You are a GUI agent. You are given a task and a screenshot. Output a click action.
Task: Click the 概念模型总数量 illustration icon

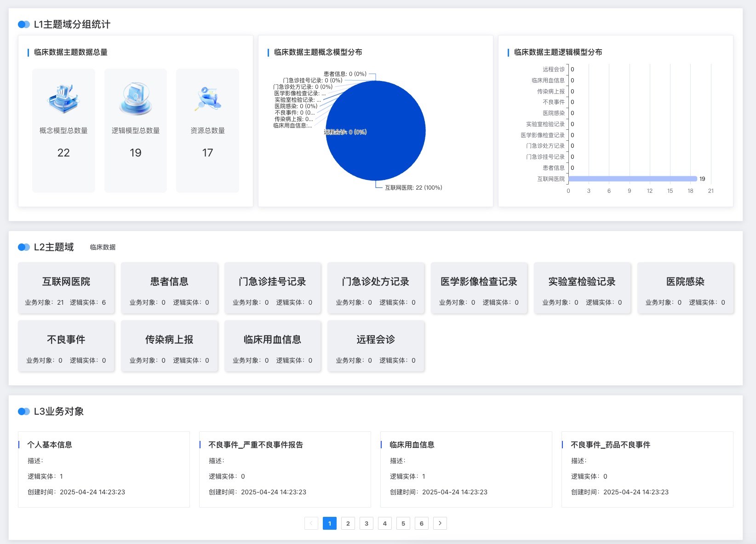tap(63, 98)
